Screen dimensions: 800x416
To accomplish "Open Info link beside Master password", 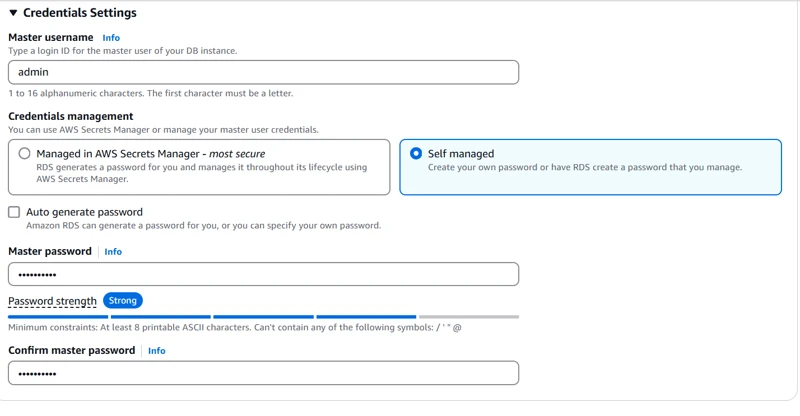I will (113, 252).
